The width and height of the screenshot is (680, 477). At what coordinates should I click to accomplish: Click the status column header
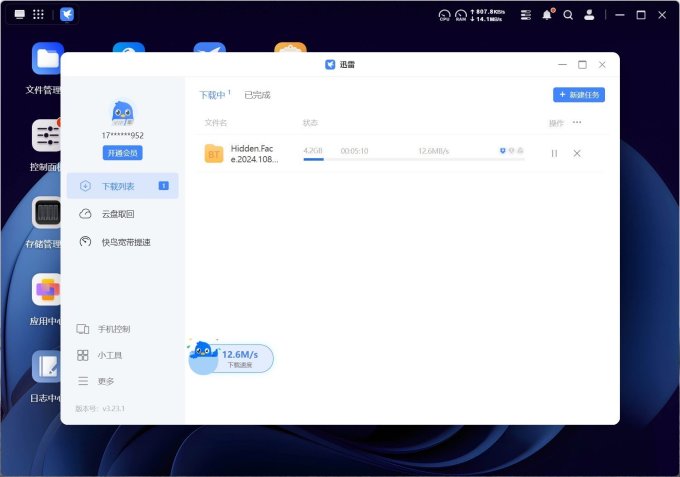tap(310, 123)
